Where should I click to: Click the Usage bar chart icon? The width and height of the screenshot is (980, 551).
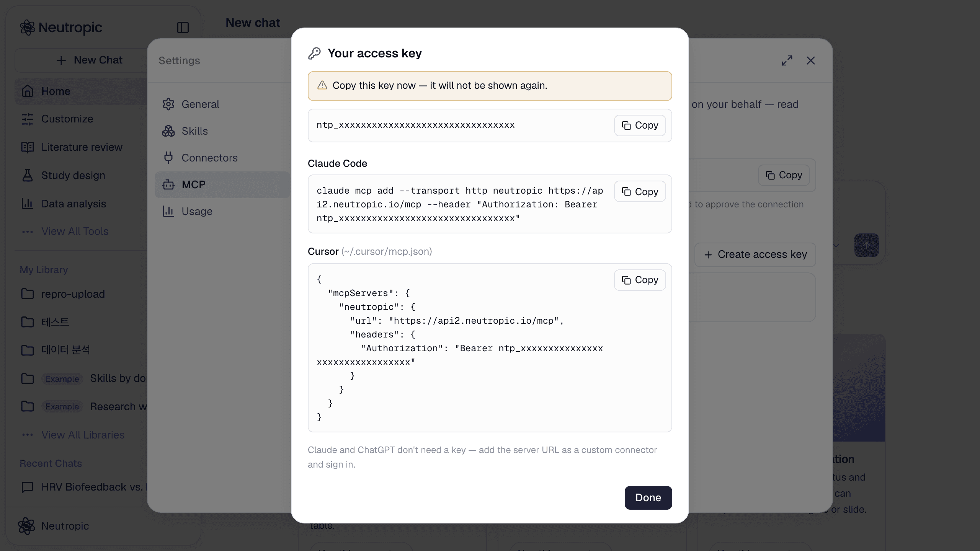pos(168,212)
